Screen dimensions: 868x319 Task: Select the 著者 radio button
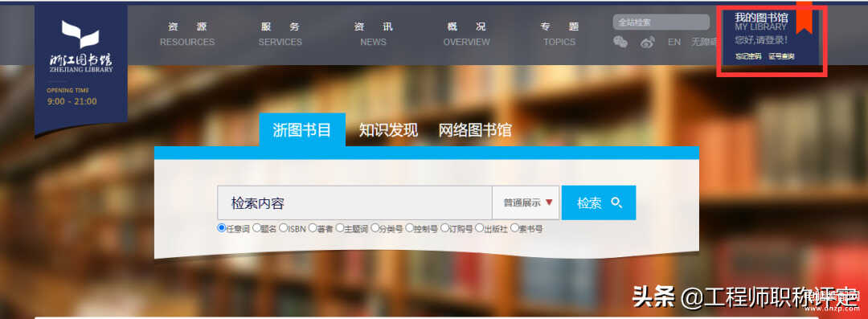click(x=313, y=227)
